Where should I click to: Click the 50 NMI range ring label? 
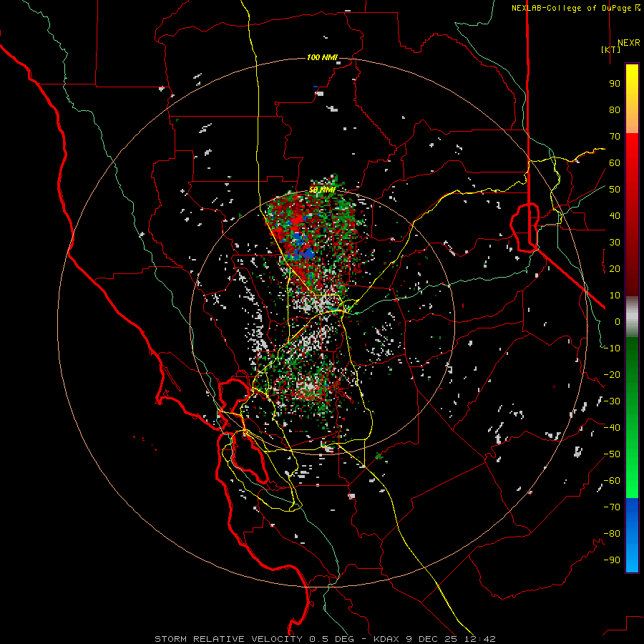click(322, 190)
